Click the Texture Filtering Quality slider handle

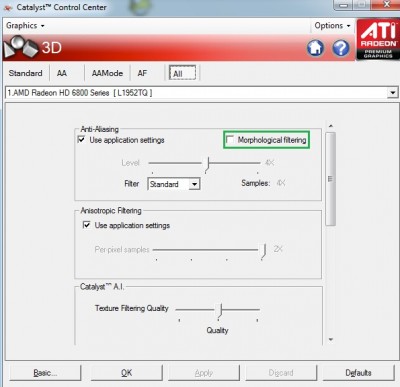[x=220, y=311]
